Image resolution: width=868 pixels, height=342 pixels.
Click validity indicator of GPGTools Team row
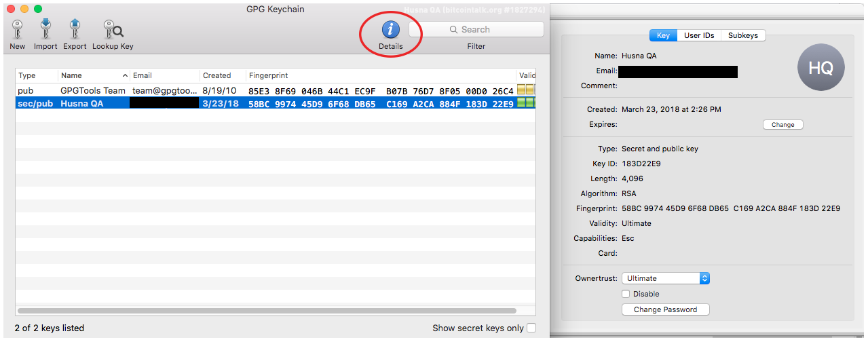click(526, 90)
